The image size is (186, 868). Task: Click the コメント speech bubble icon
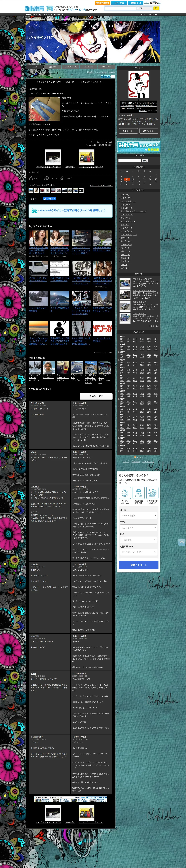[x=47, y=178]
